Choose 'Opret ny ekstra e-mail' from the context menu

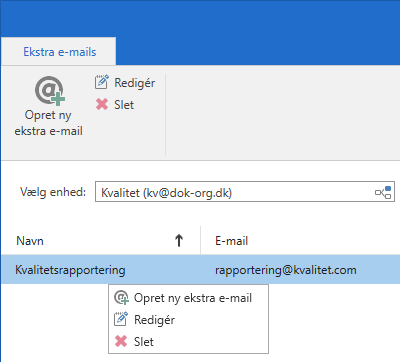point(188,298)
